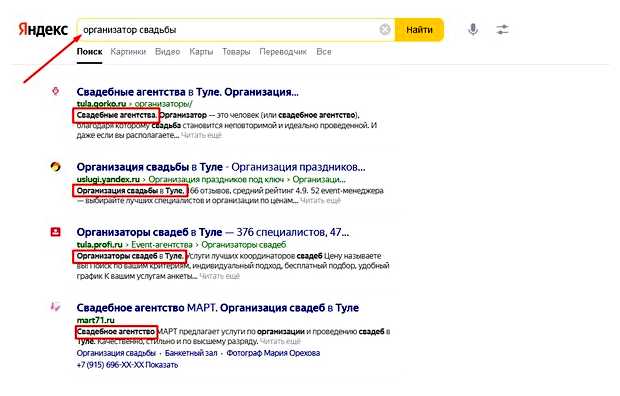The width and height of the screenshot is (620, 396).
Task: Click the uslugi.yandex.ru site URL
Action: (x=108, y=180)
